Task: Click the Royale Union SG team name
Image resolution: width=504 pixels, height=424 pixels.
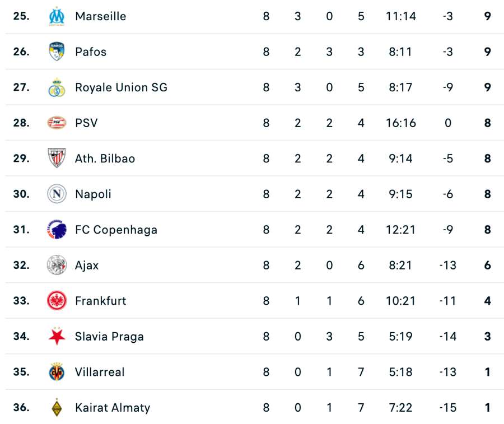Action: point(121,87)
